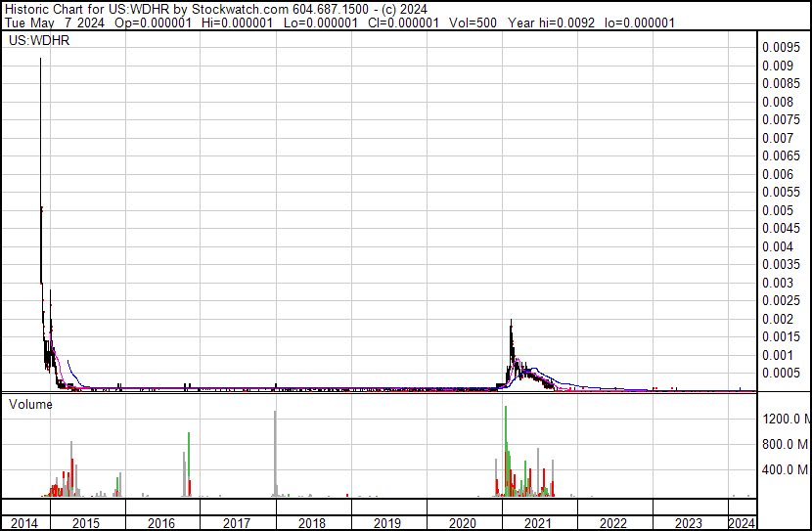Click the 0.0095 price axis label

coord(781,48)
